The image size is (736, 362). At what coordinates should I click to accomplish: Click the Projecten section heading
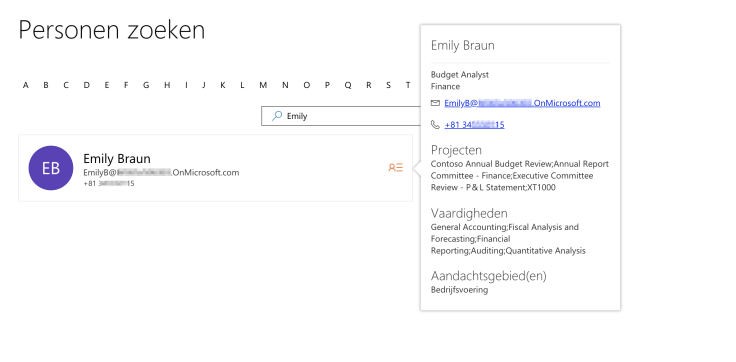click(456, 150)
